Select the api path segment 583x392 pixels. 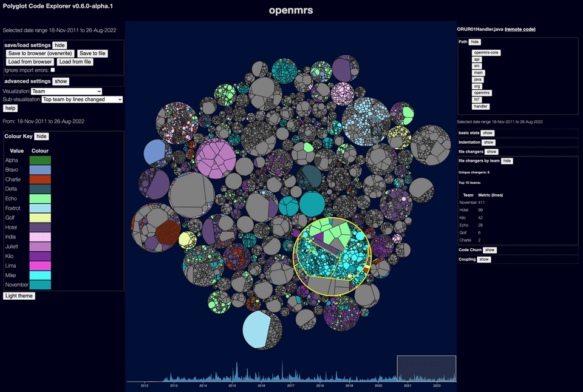point(477,59)
